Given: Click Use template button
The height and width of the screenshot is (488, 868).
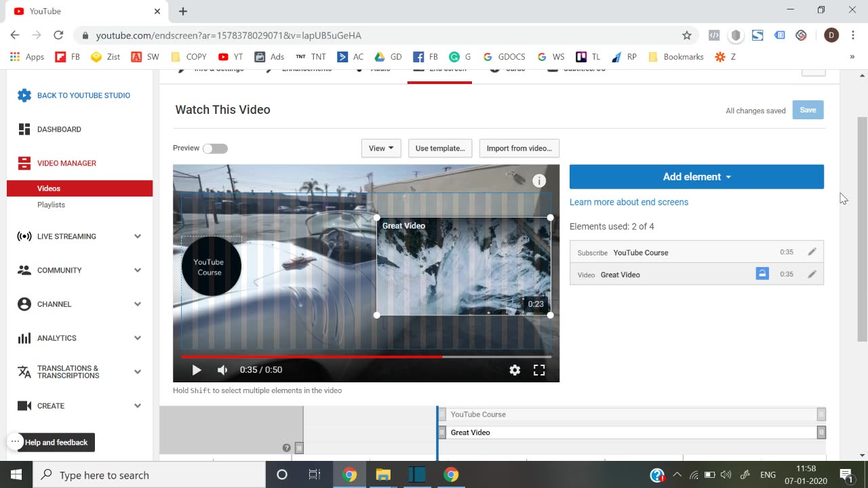Looking at the screenshot, I should click(440, 148).
